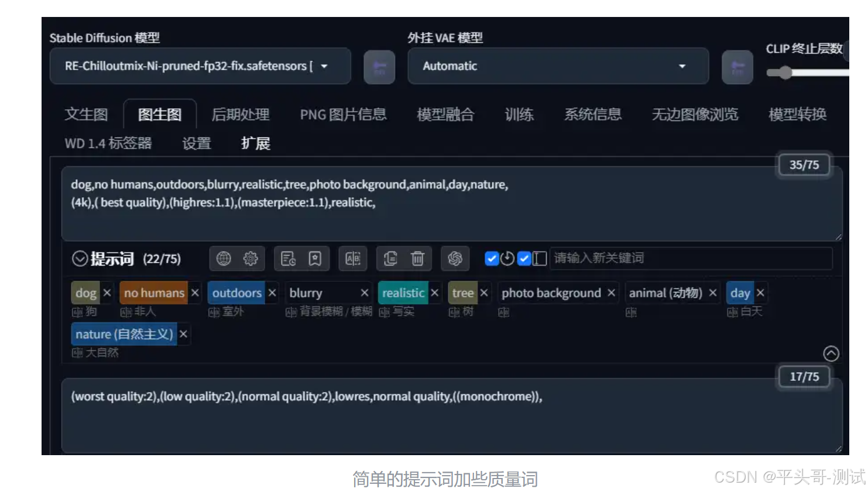
Task: Open the 模型转换 tab
Action: (x=798, y=114)
